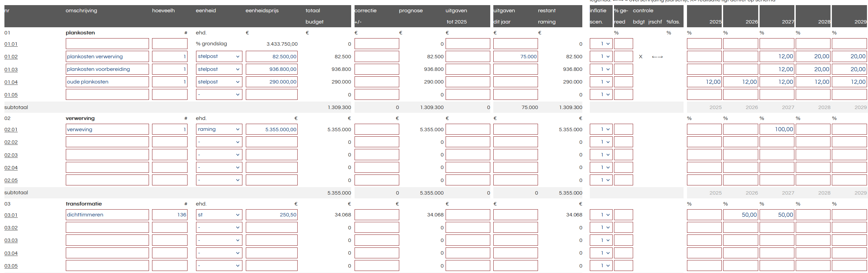Edit hoeveelheid field containing 136

pyautogui.click(x=169, y=215)
